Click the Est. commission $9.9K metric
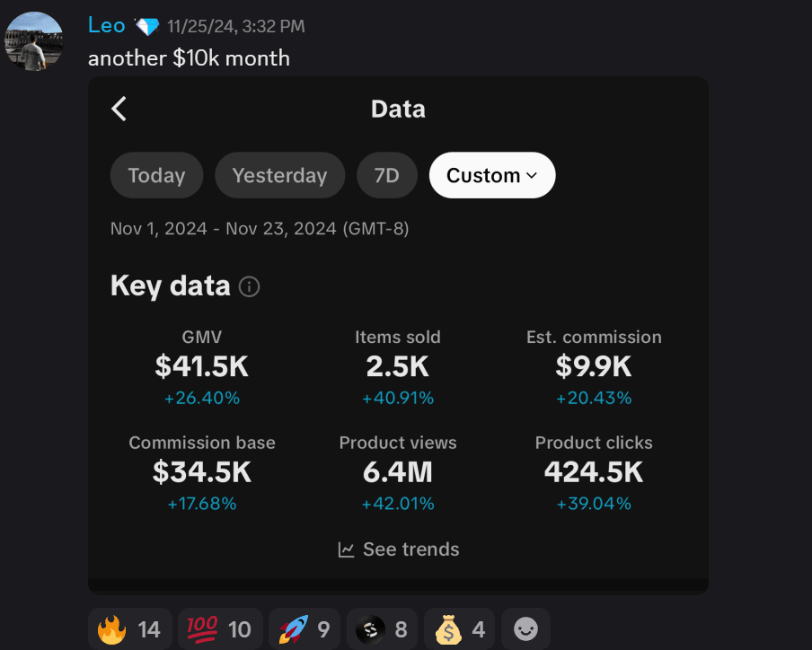812x650 pixels. click(593, 366)
